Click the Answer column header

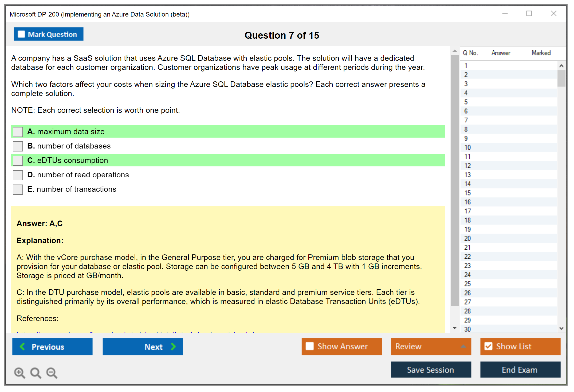pos(501,53)
